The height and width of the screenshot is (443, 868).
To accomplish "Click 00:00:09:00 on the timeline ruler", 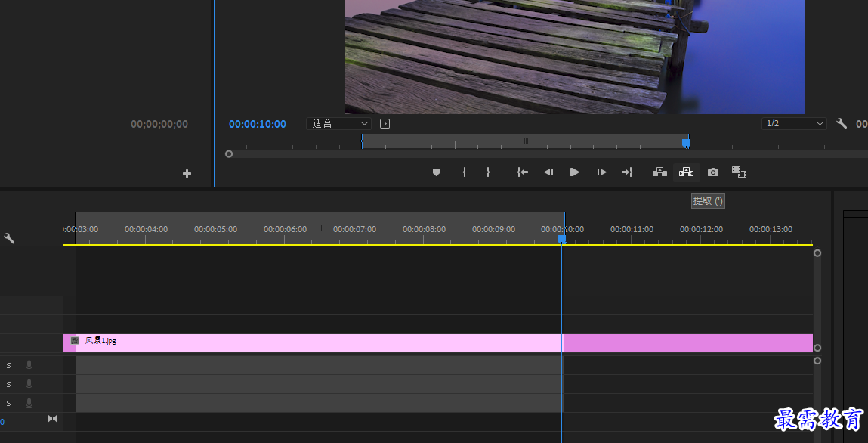I will coord(494,229).
